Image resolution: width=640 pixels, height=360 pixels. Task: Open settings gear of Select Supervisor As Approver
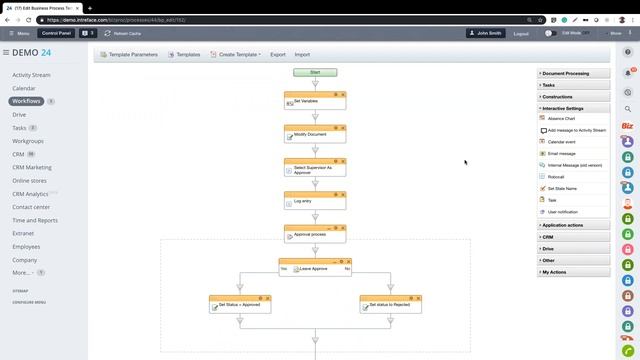[336, 162]
